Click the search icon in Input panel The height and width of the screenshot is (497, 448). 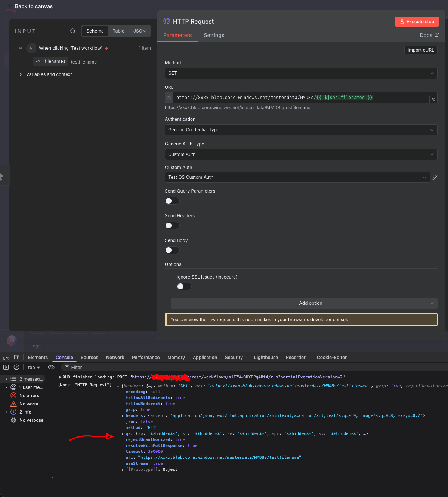pyautogui.click(x=73, y=31)
